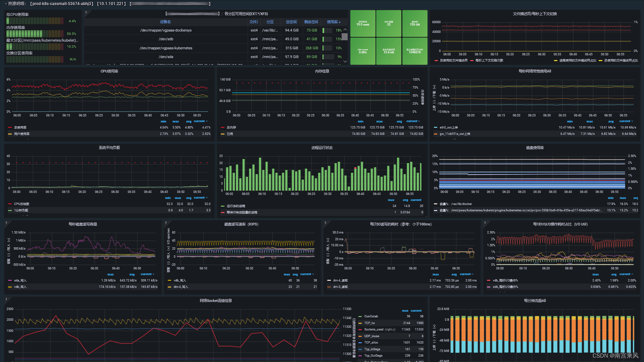Sort CPU legend by current column dropdown
This screenshot has width=644, height=362.
201,121
